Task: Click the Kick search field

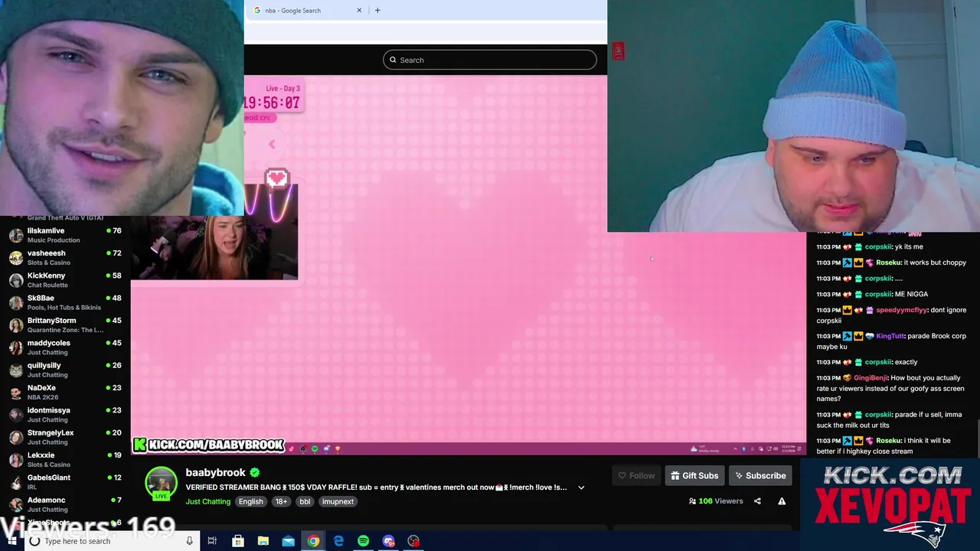Action: (490, 60)
